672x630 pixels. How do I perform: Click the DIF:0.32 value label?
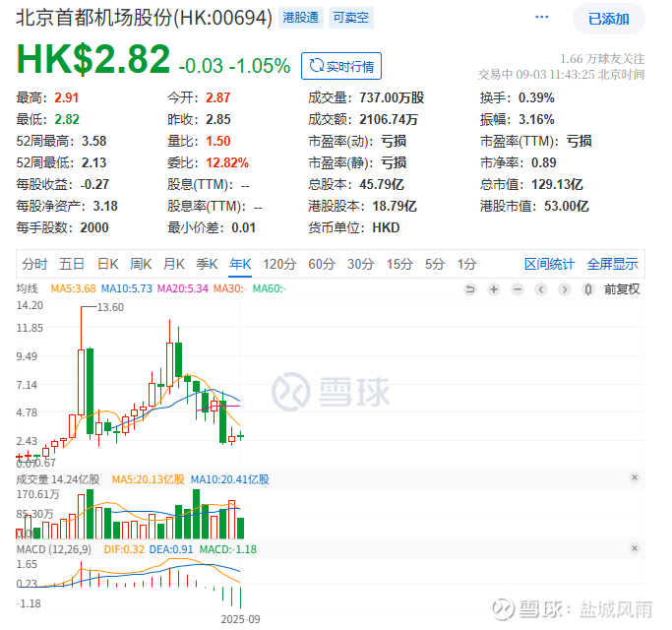coord(124,549)
